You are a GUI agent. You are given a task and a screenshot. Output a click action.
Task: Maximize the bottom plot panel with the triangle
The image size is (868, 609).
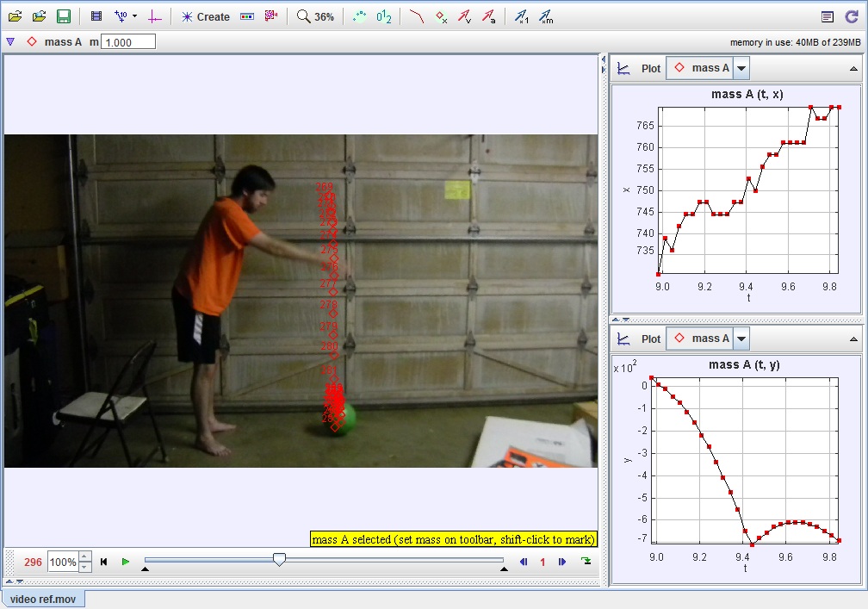(x=853, y=339)
